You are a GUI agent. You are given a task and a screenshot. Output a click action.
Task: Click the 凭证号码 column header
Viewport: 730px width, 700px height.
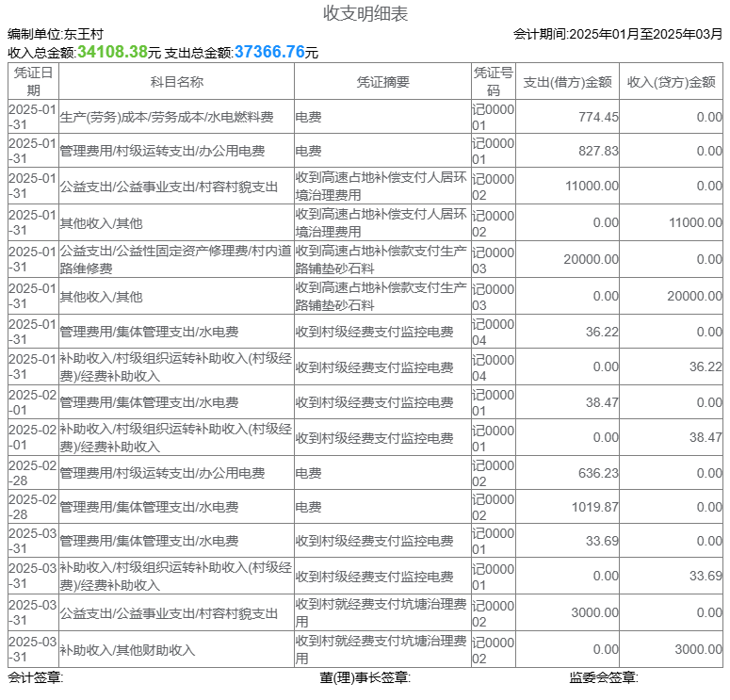[x=493, y=81]
